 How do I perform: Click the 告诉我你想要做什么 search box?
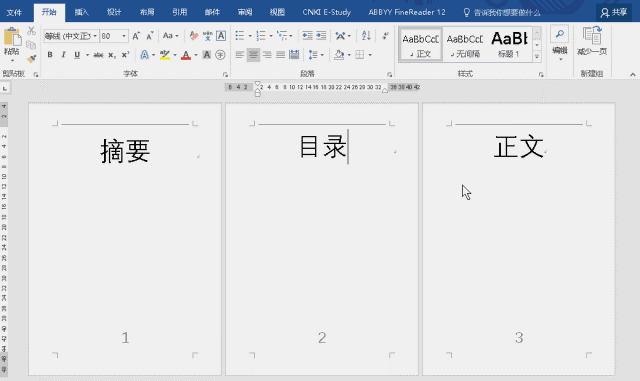click(502, 13)
